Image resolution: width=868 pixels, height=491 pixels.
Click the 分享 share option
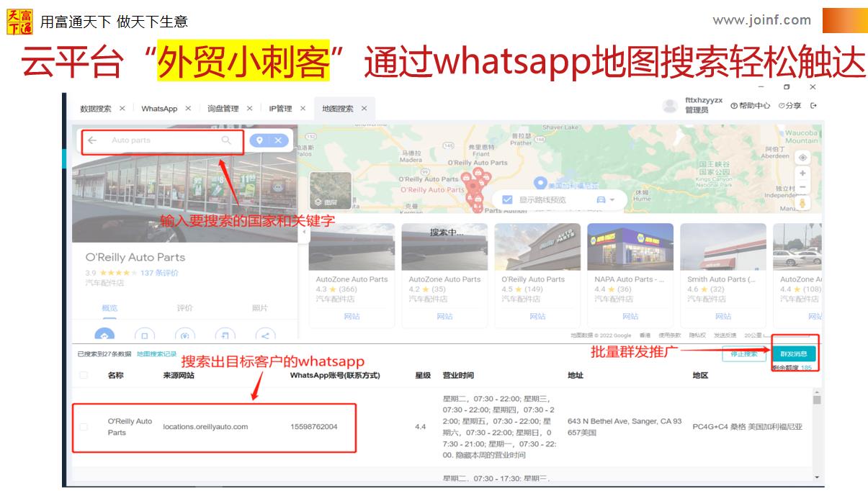(x=789, y=106)
